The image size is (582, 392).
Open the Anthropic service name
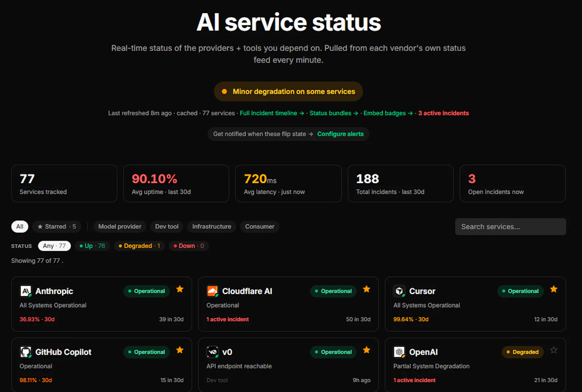click(54, 291)
